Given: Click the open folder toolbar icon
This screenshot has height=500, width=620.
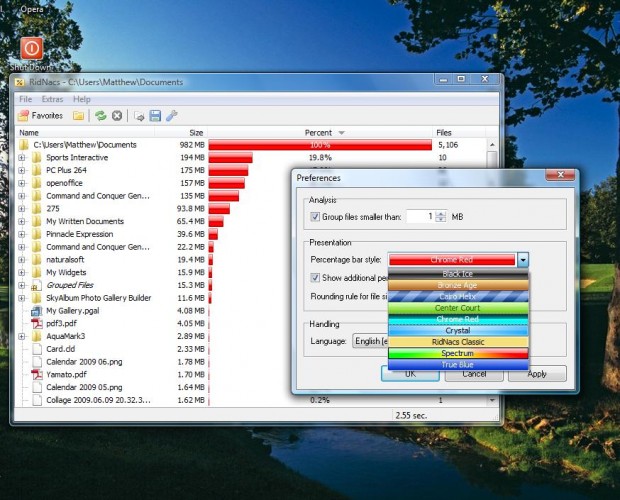Looking at the screenshot, I should [78, 116].
